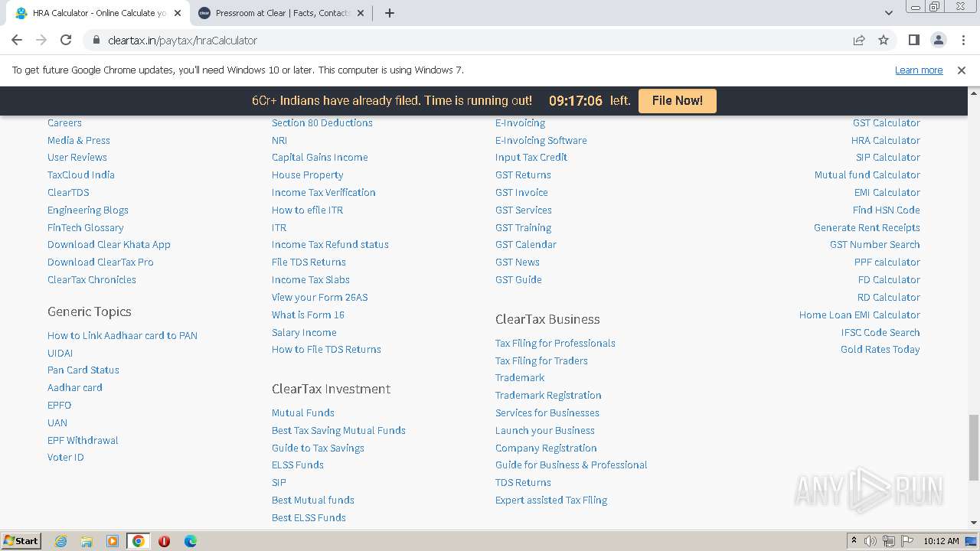980x551 pixels.
Task: Open the Voter ID link
Action: pos(66,457)
